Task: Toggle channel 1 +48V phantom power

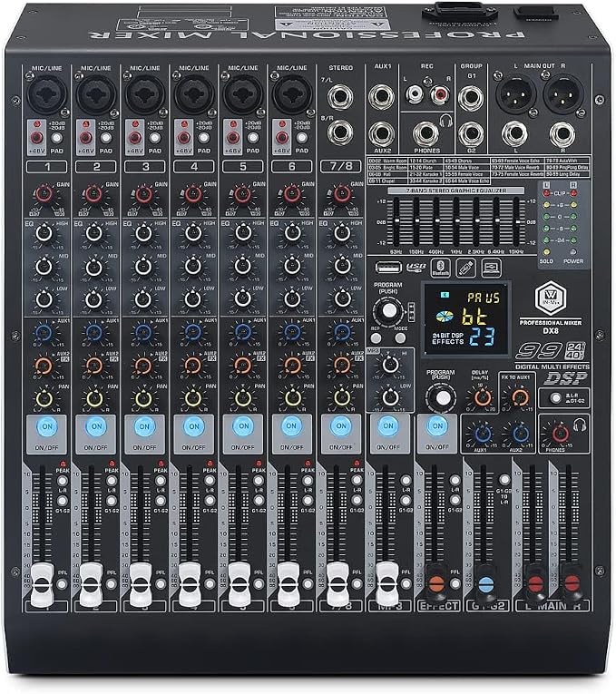Action: tap(37, 137)
